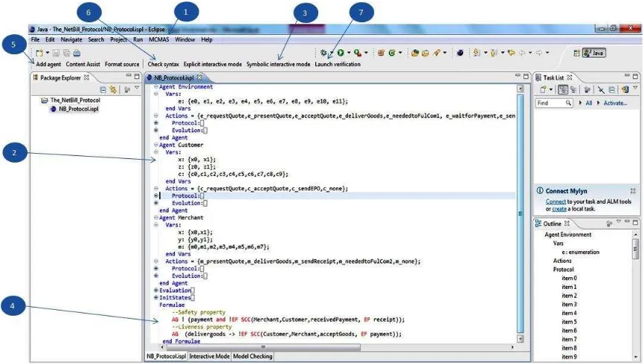The height and width of the screenshot is (364, 644).
Task: Toggle Link with Editor in Package Explorer
Action: pyautogui.click(x=112, y=89)
